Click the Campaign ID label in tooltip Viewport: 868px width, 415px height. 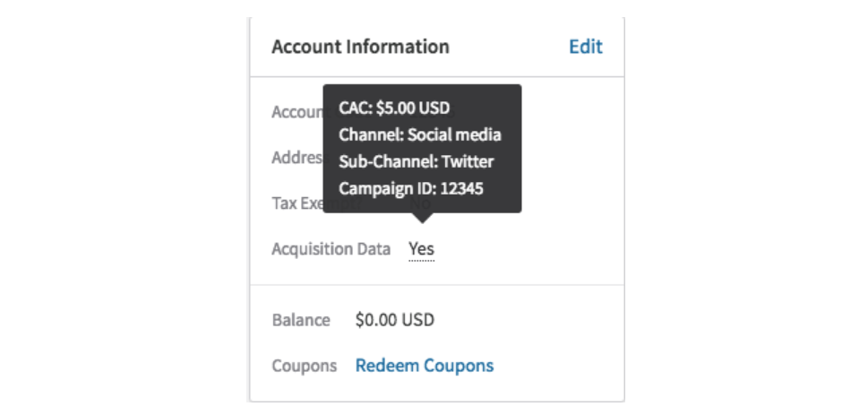[x=382, y=189]
